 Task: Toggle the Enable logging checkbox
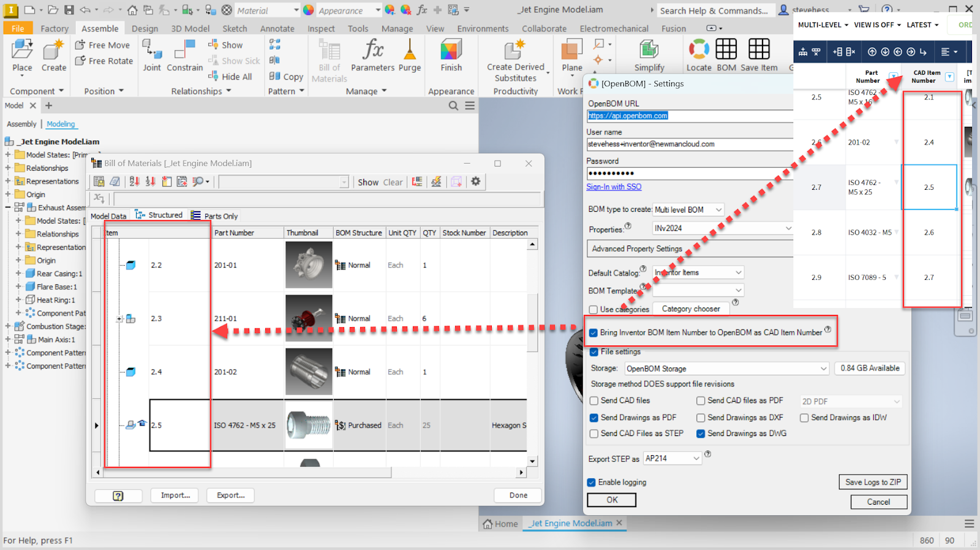tap(591, 483)
